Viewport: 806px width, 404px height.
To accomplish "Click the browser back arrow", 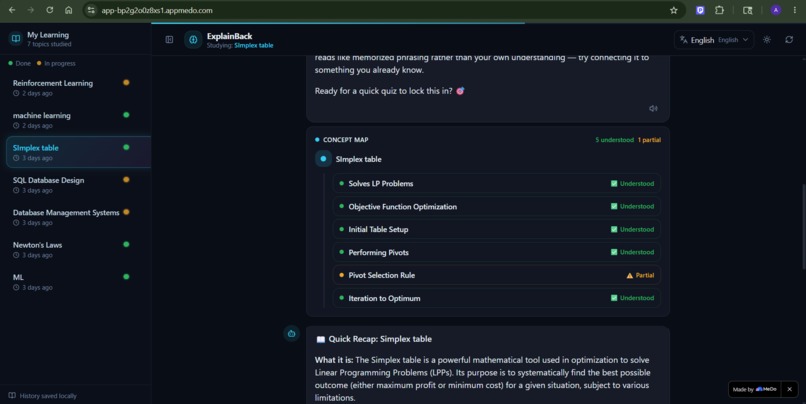I will (x=12, y=10).
